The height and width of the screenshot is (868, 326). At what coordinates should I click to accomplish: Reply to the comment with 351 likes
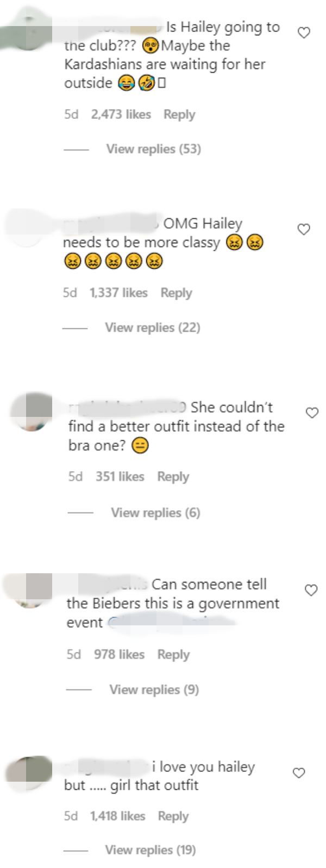[173, 477]
